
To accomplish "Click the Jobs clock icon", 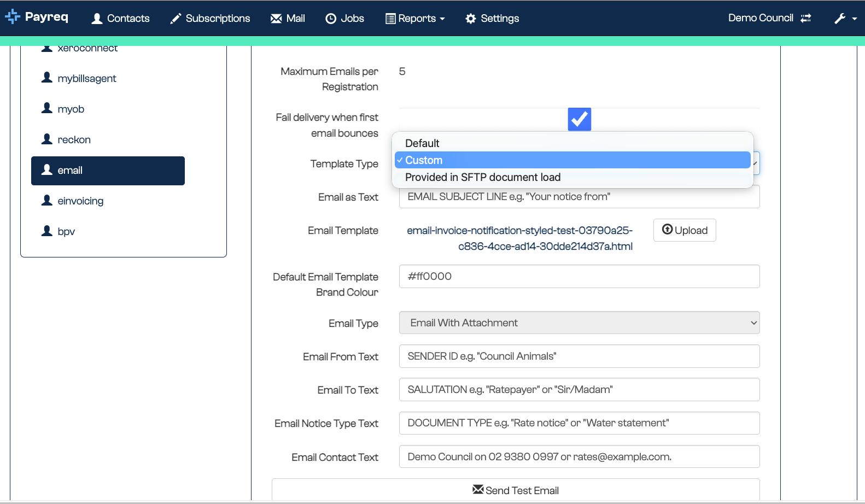I will point(331,19).
